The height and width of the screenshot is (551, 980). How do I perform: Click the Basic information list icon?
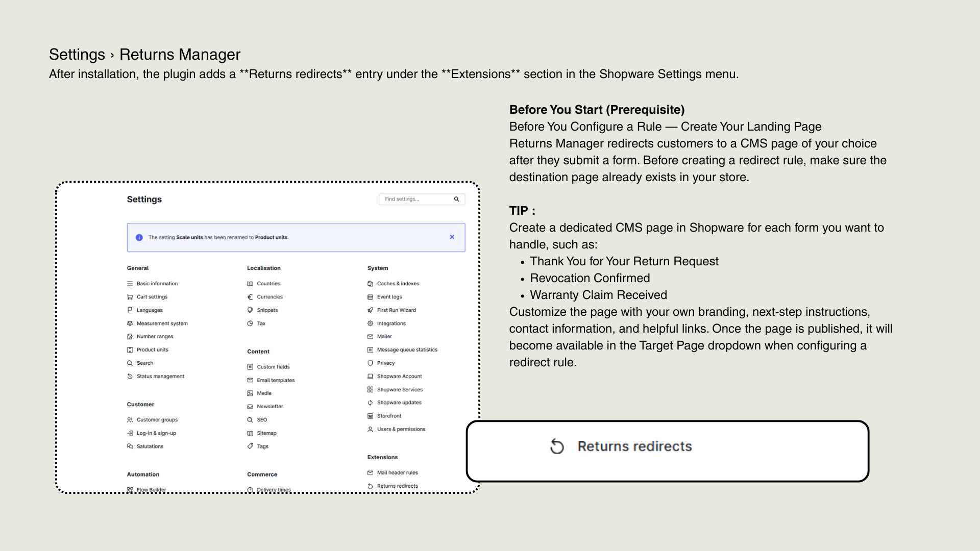coord(130,284)
